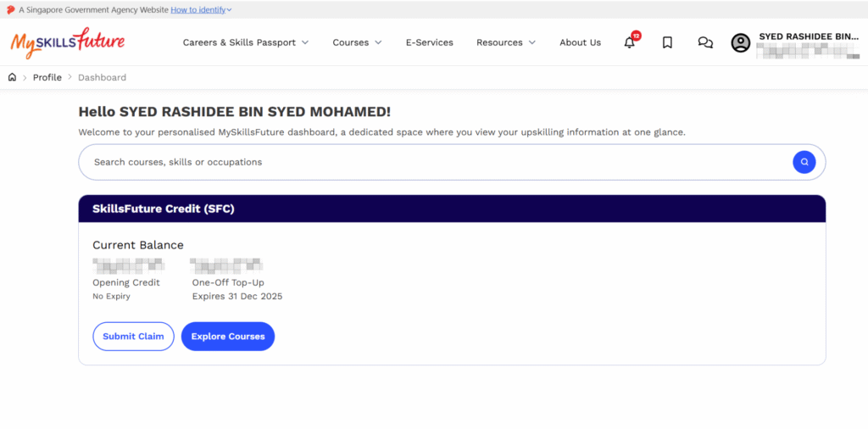
Task: Click the account name SYED RASHIDEE BIN in header
Action: click(x=808, y=37)
